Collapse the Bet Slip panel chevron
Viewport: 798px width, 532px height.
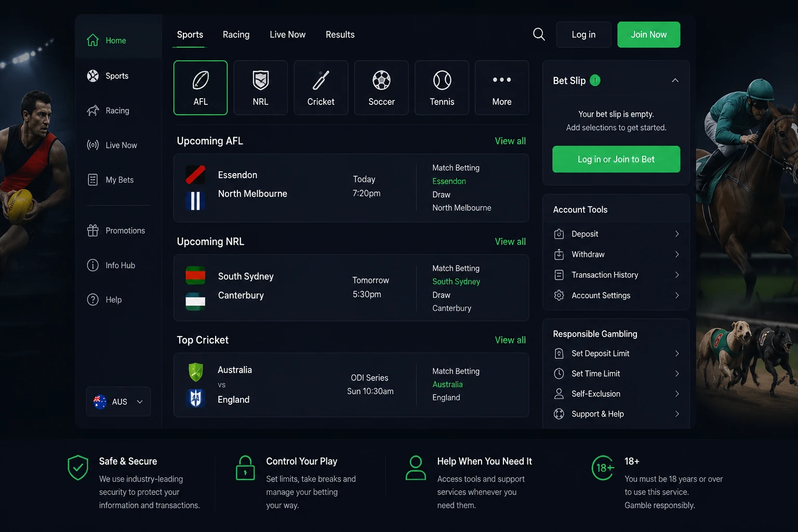(675, 80)
